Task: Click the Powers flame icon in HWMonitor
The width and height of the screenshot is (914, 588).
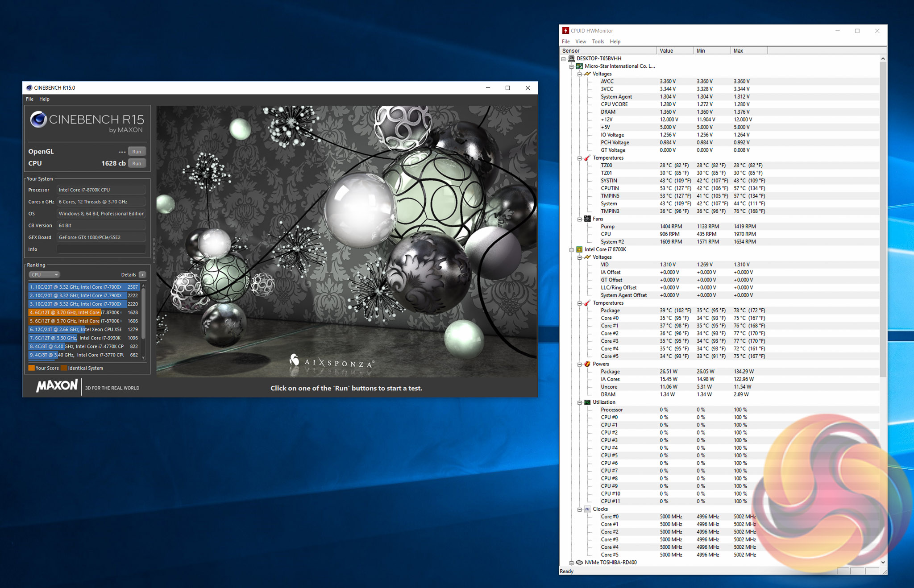Action: click(x=587, y=364)
